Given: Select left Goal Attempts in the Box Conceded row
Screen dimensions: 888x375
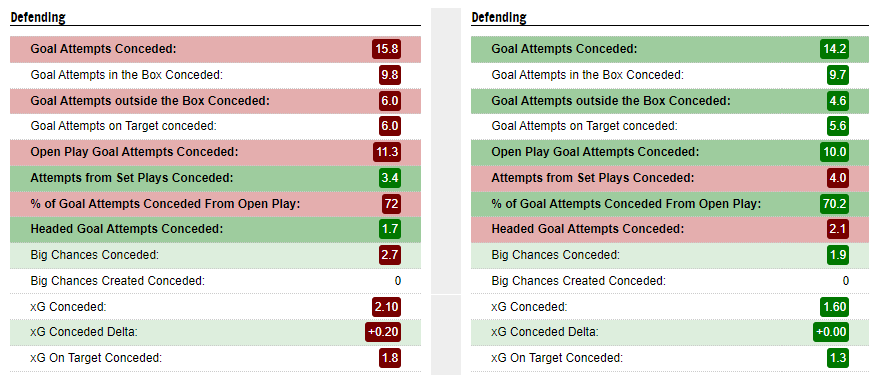Looking at the screenshot, I should click(215, 75).
